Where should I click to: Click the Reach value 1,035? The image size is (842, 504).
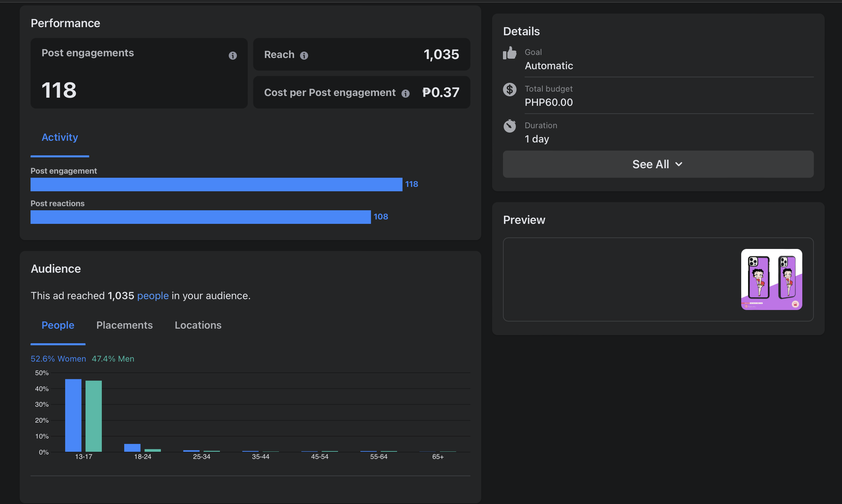pos(441,54)
